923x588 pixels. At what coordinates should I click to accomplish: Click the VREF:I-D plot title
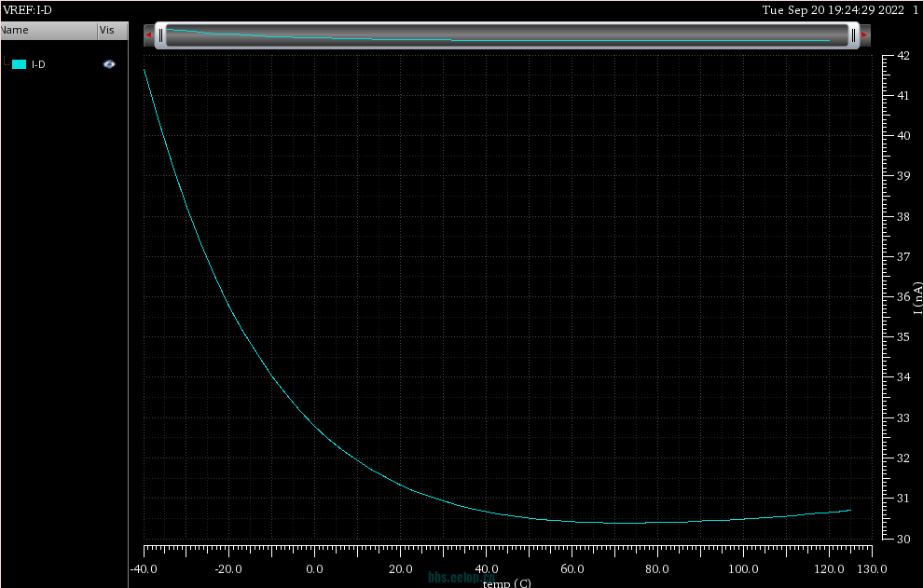28,10
